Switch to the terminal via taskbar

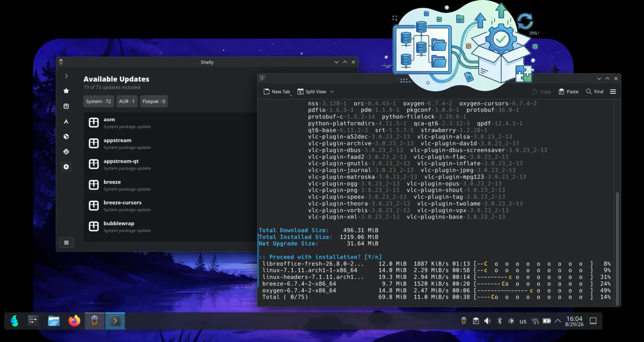tap(115, 321)
